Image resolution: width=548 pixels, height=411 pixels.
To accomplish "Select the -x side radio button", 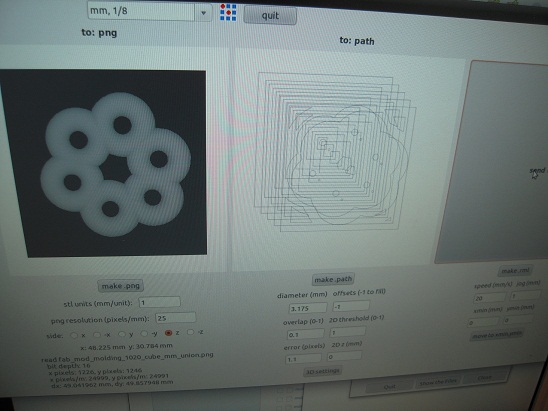I will [97, 334].
